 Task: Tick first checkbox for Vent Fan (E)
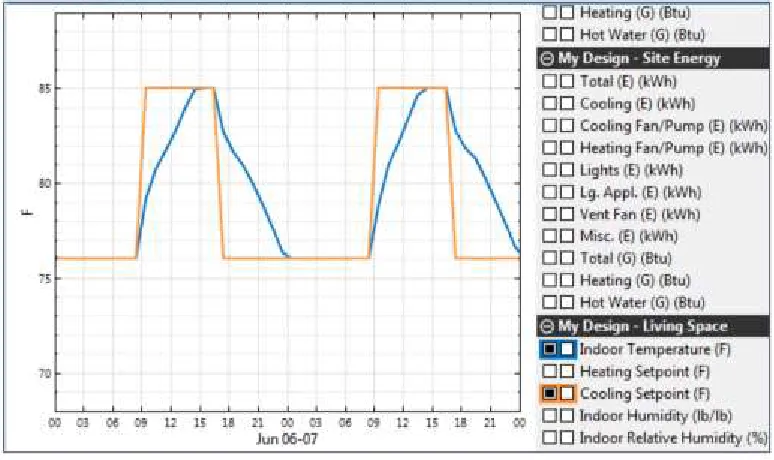click(x=549, y=214)
